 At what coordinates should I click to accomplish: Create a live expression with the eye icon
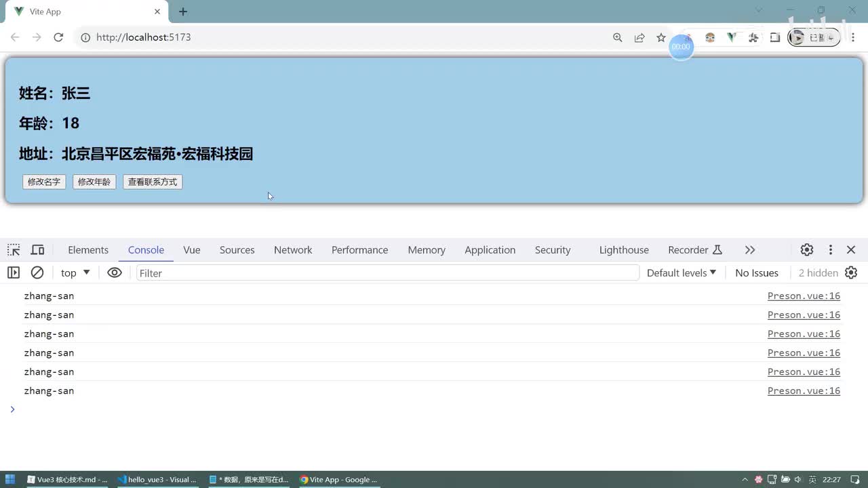coord(115,272)
